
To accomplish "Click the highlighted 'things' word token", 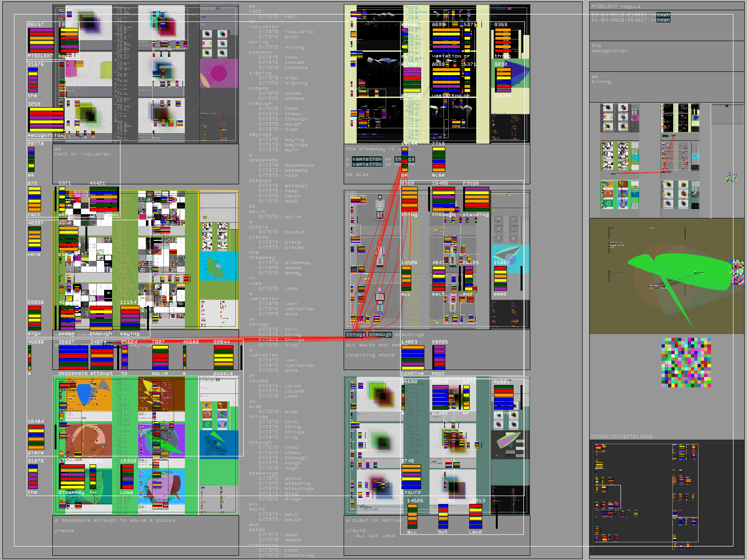I will point(356,335).
